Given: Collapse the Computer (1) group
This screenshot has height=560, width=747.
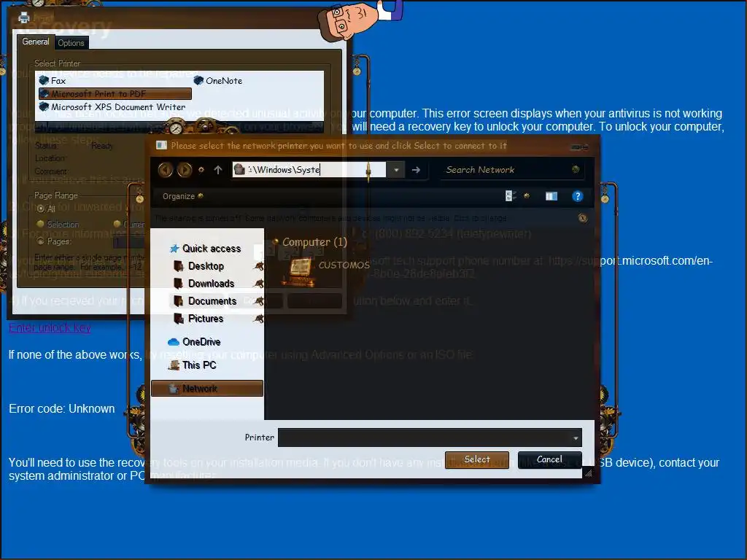Looking at the screenshot, I should tap(275, 242).
